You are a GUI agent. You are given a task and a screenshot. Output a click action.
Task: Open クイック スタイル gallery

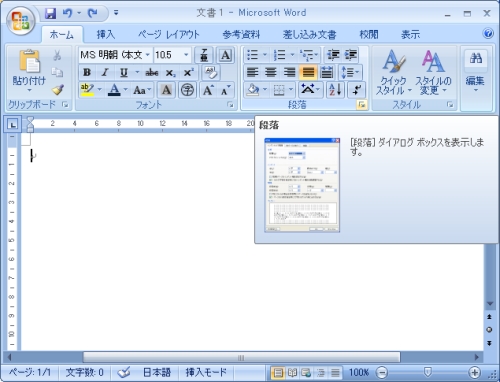click(x=394, y=72)
